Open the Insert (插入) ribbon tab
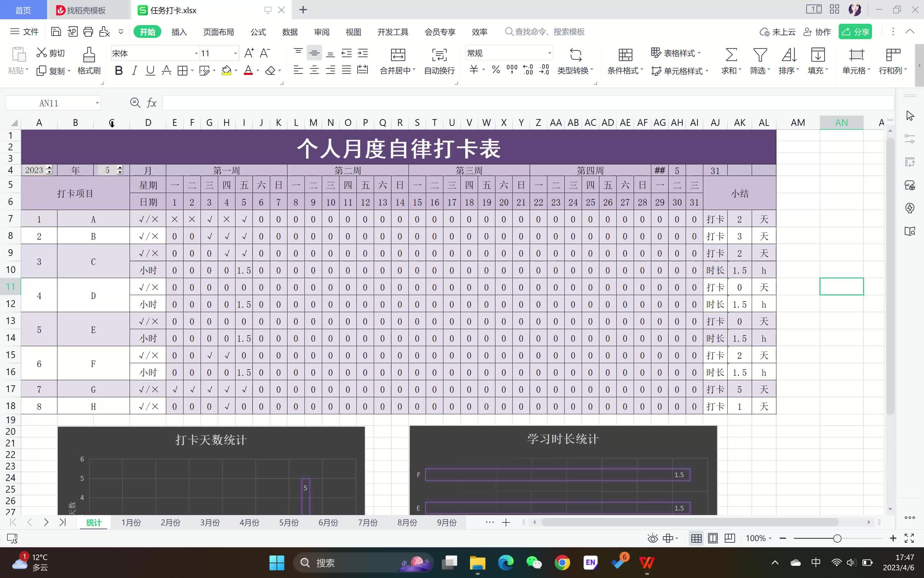The image size is (924, 578). 179,32
